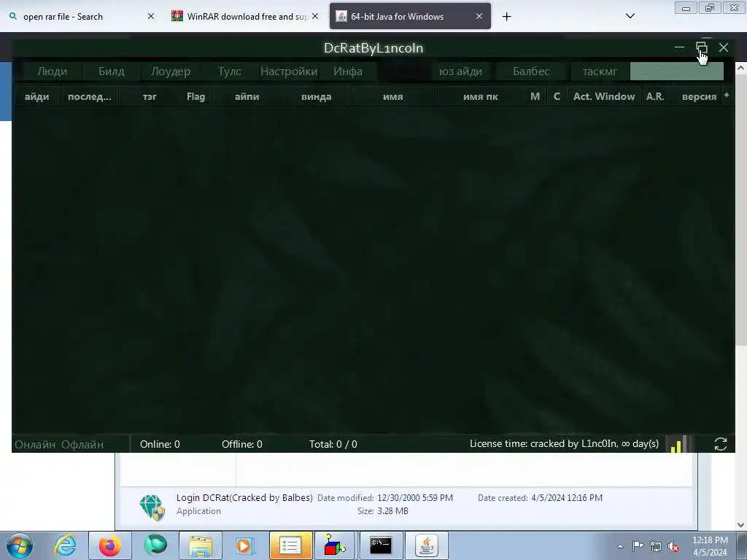Expand the browser tab list chevron

[x=630, y=16]
